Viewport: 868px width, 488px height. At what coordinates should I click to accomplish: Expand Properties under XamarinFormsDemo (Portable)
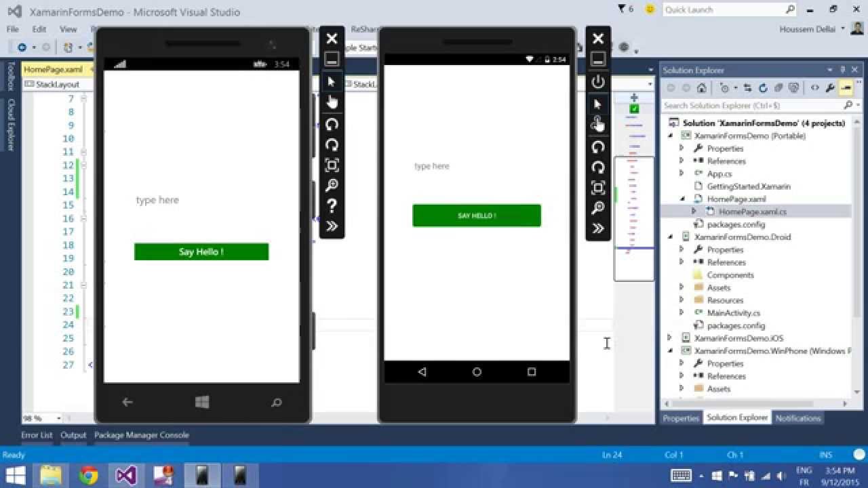tap(682, 148)
